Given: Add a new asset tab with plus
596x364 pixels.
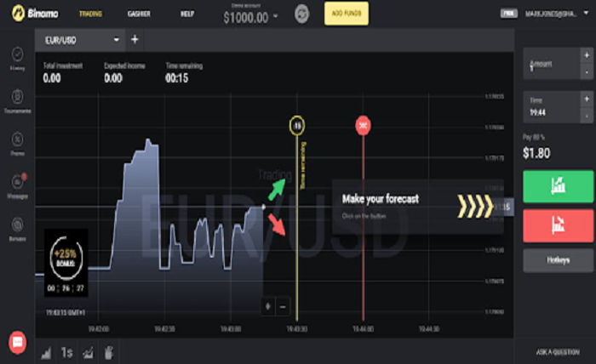Looking at the screenshot, I should pyautogui.click(x=135, y=39).
